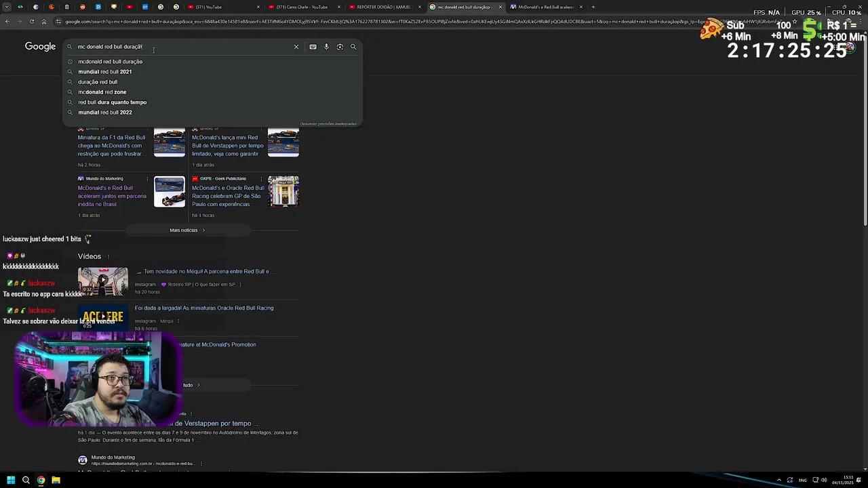Focus the Google search text field
The height and width of the screenshot is (488, 868).
tap(183, 47)
